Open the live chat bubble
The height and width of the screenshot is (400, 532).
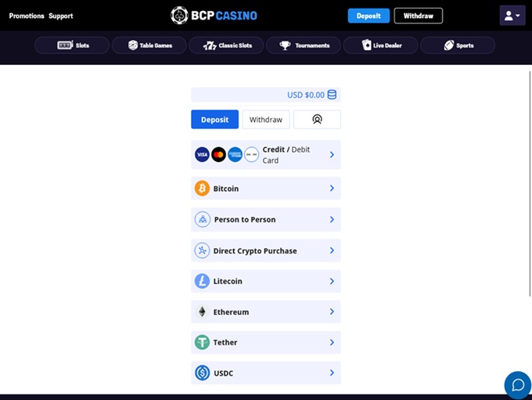[x=517, y=384]
